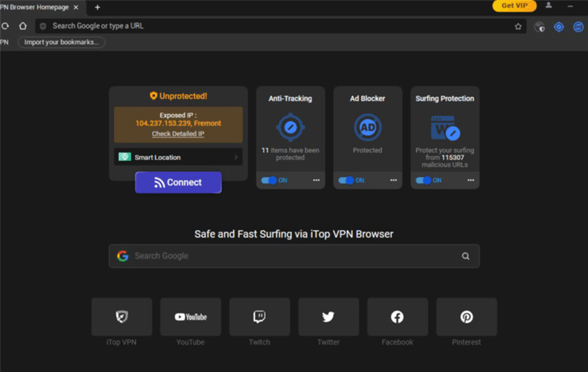Switch off Surfing Protection toggle
Viewport: 588px width, 372px height.
[423, 180]
